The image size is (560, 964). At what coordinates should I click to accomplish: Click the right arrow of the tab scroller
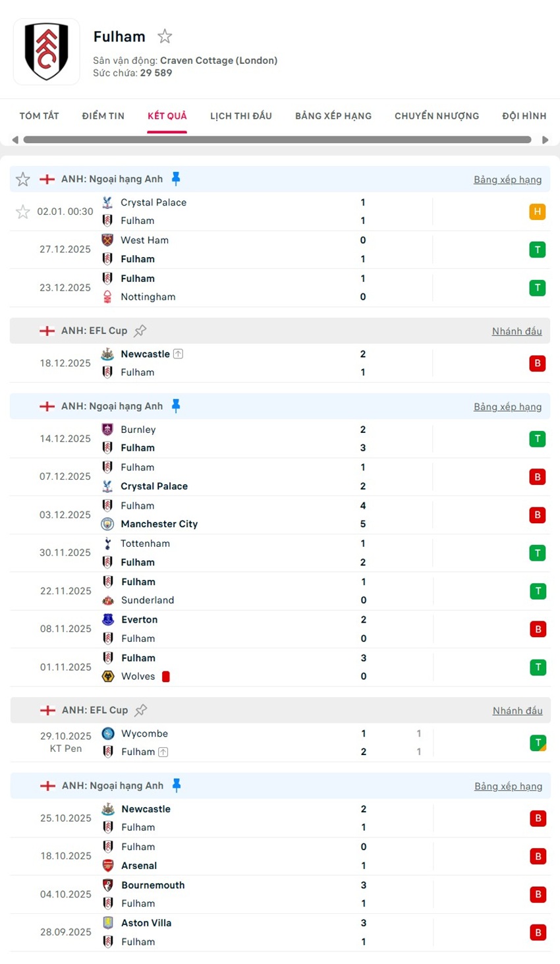point(546,139)
